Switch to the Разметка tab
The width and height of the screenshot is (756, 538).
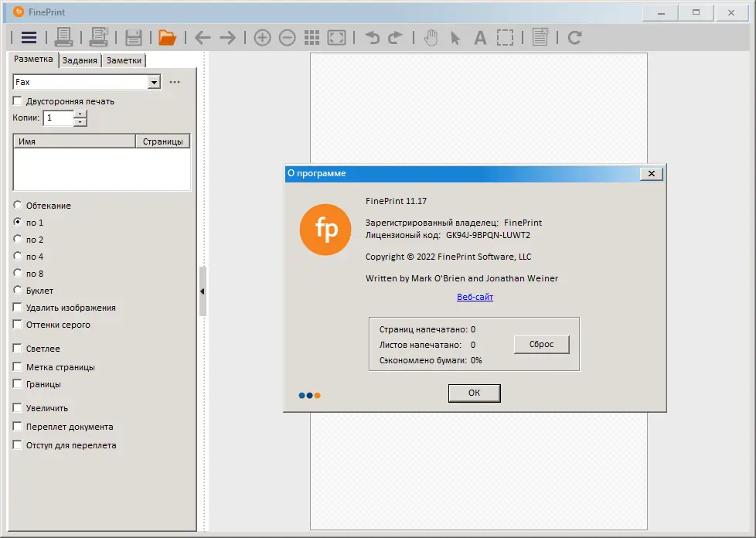(33, 60)
